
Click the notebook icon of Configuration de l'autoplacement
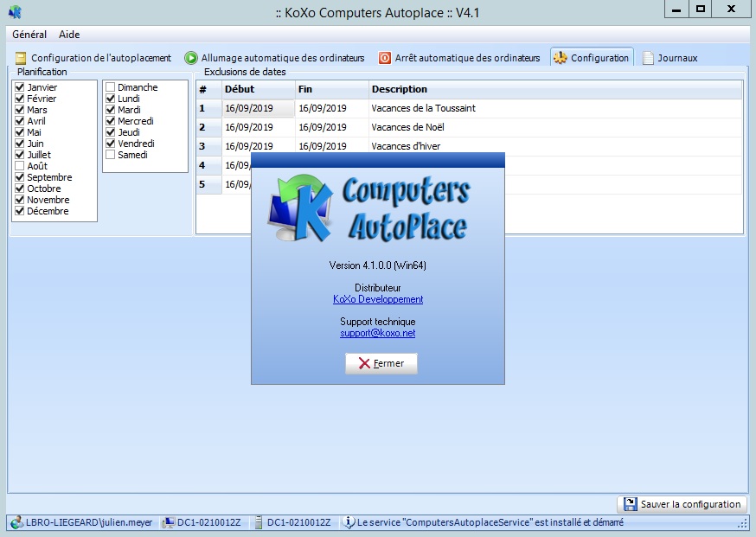20,58
